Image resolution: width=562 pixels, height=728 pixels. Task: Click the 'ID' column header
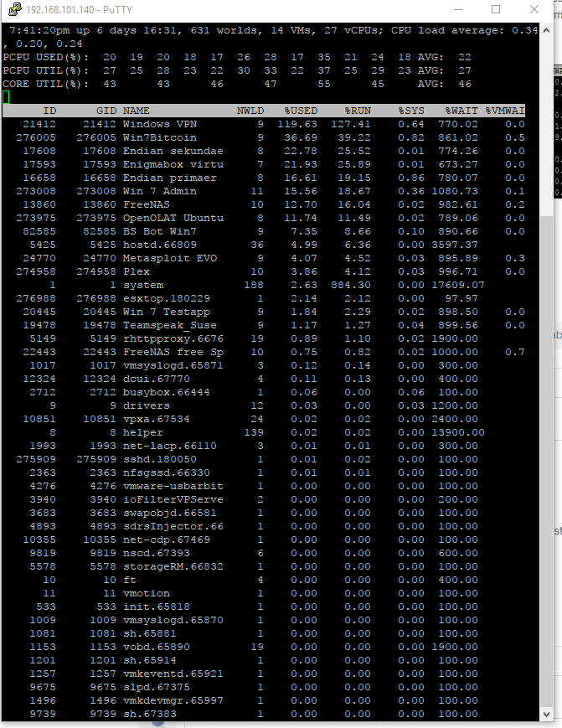tap(49, 111)
